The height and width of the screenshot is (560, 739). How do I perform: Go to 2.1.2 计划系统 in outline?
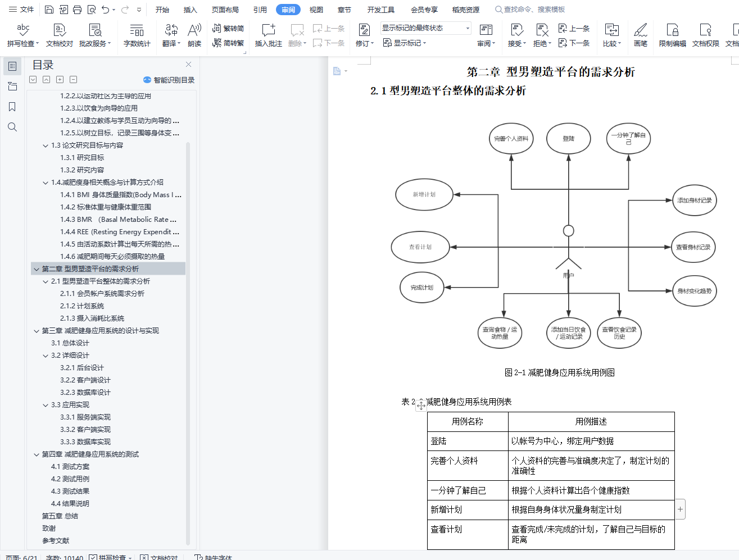(82, 306)
